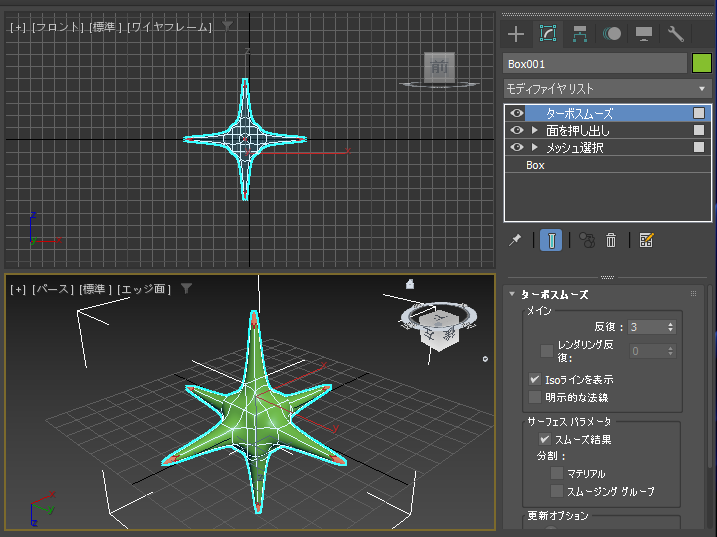
Task: Click the ViewCube in perspective viewport
Action: tap(439, 331)
